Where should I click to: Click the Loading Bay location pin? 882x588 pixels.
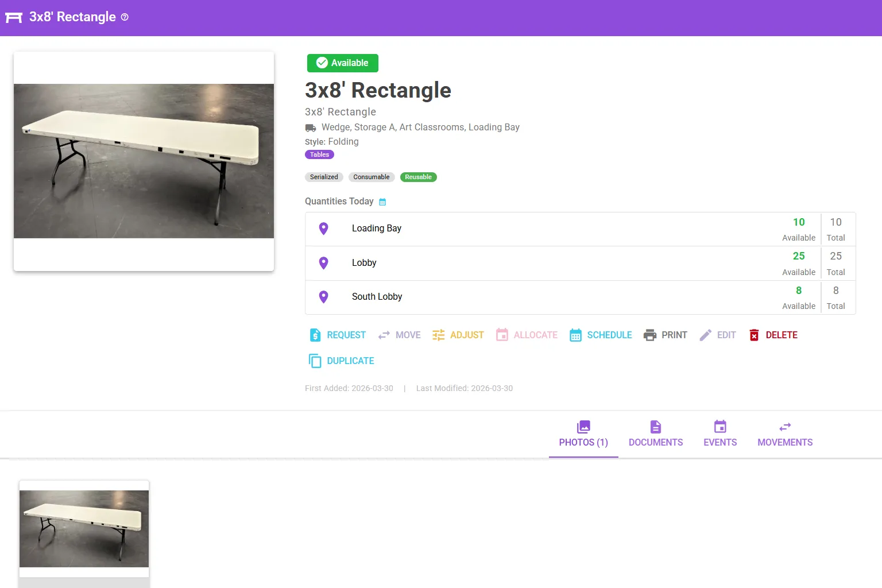click(x=323, y=229)
